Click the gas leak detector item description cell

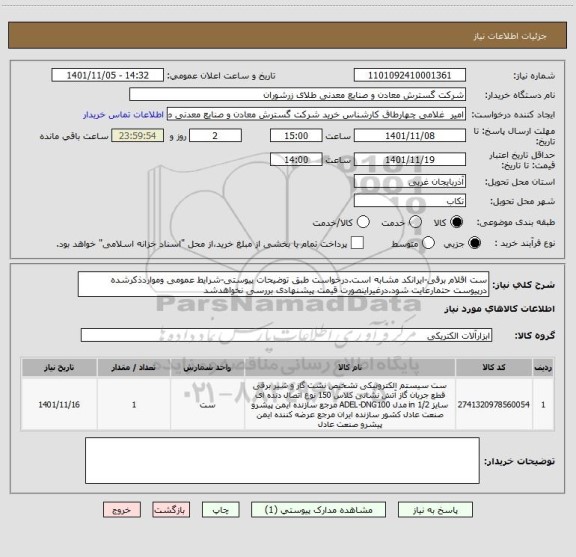[350, 405]
